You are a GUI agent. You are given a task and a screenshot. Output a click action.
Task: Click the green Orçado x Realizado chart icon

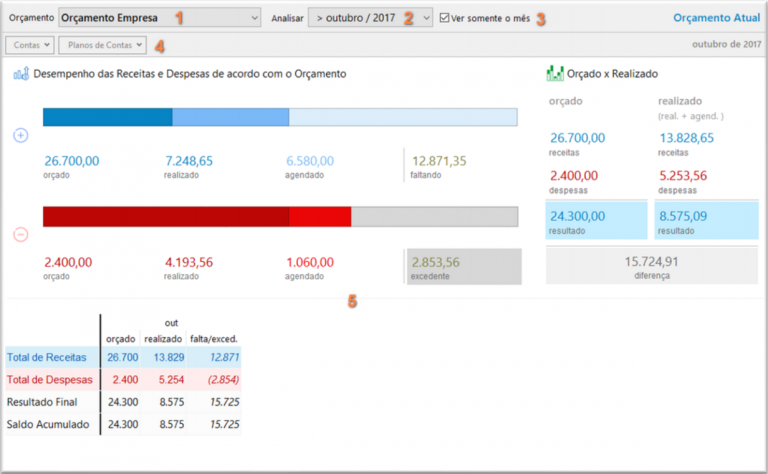pyautogui.click(x=555, y=74)
